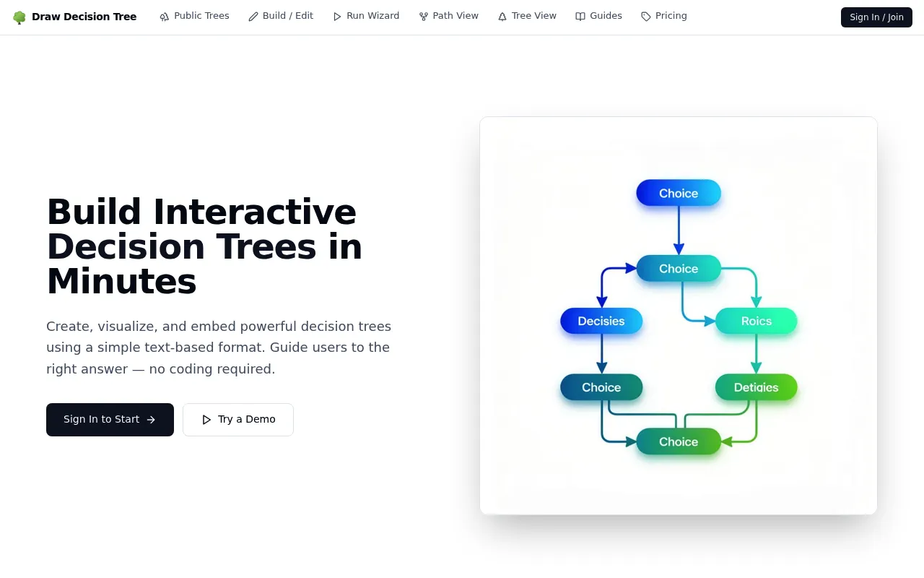Click the Sign In / Join button
This screenshot has height=578, width=924.
876,17
